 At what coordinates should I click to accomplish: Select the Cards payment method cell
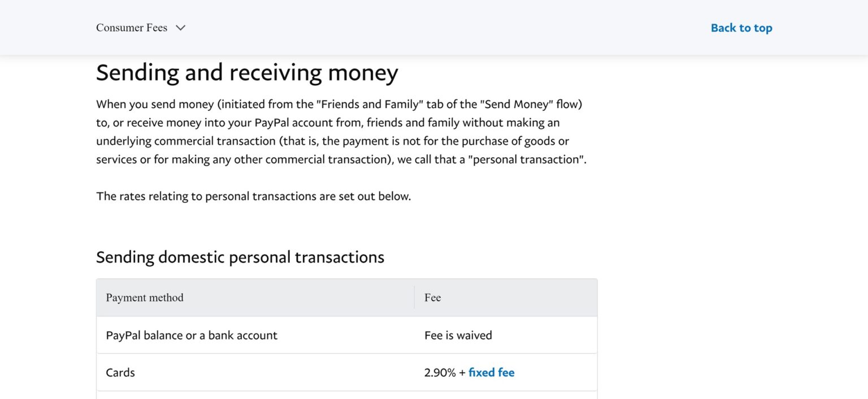tap(120, 372)
